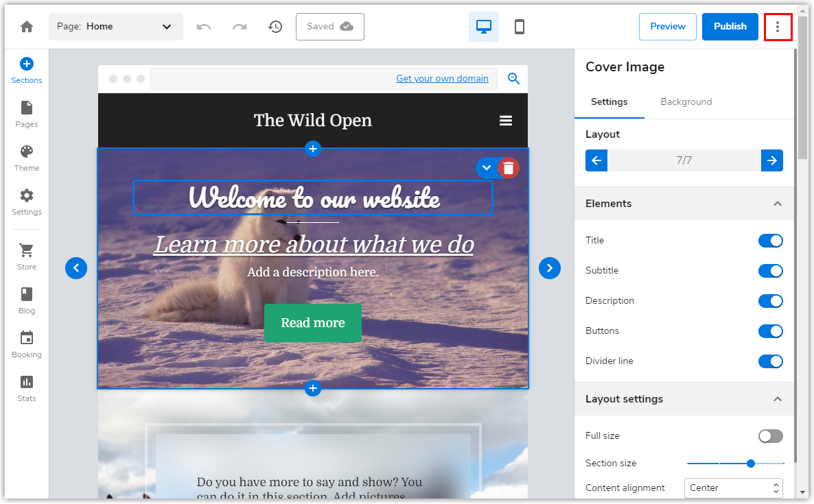Toggle the Divider line off
This screenshot has height=504, width=814.
(x=770, y=361)
